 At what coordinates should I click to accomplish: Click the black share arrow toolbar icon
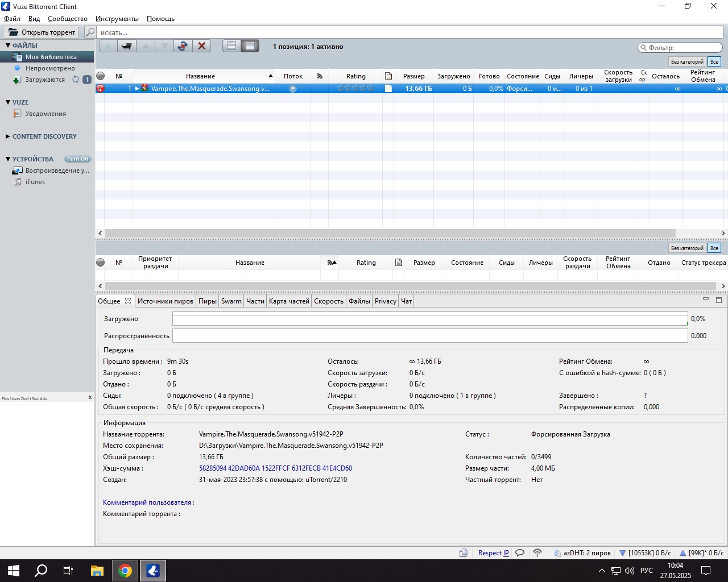pos(127,46)
